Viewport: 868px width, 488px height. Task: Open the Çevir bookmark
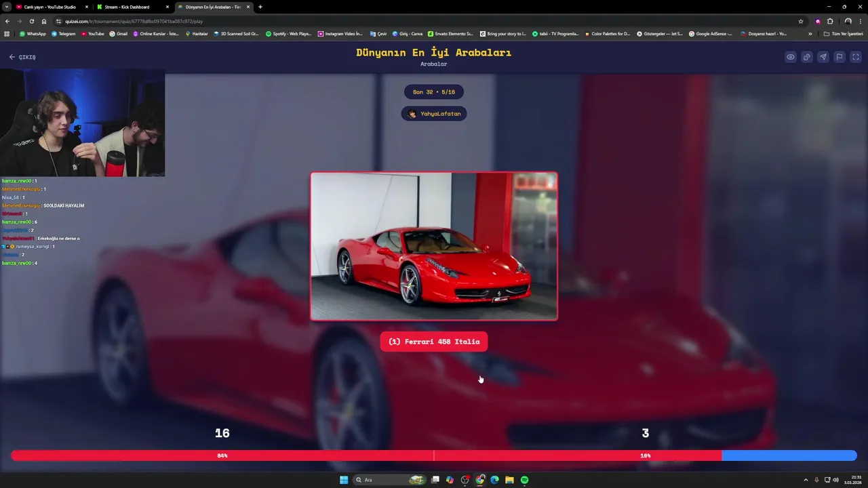coord(378,33)
